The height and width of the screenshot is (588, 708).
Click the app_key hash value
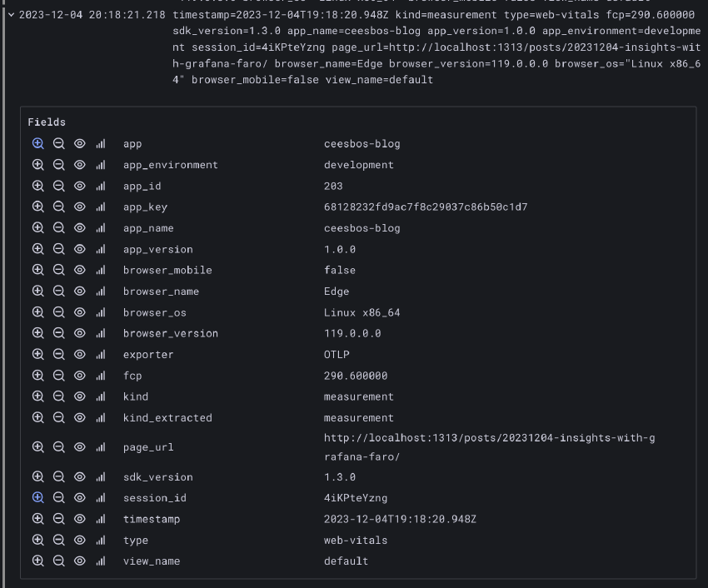425,207
